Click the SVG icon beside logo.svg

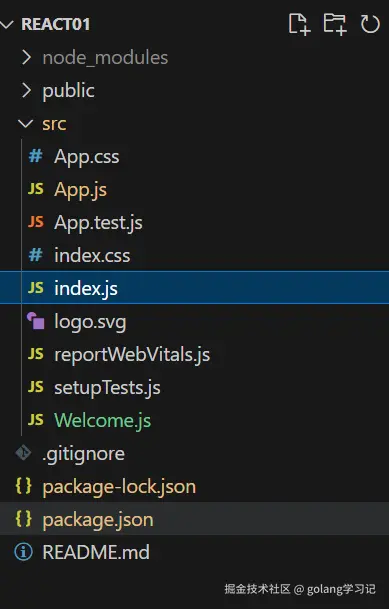(36, 321)
